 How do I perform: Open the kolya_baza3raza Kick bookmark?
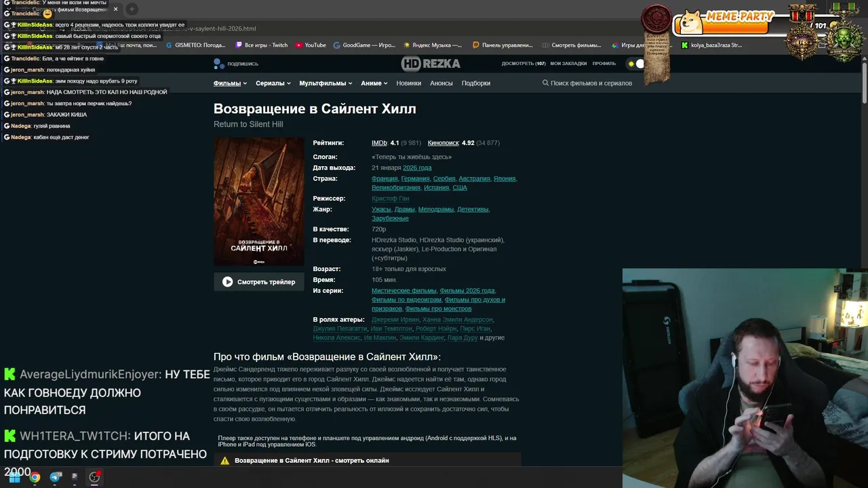712,45
